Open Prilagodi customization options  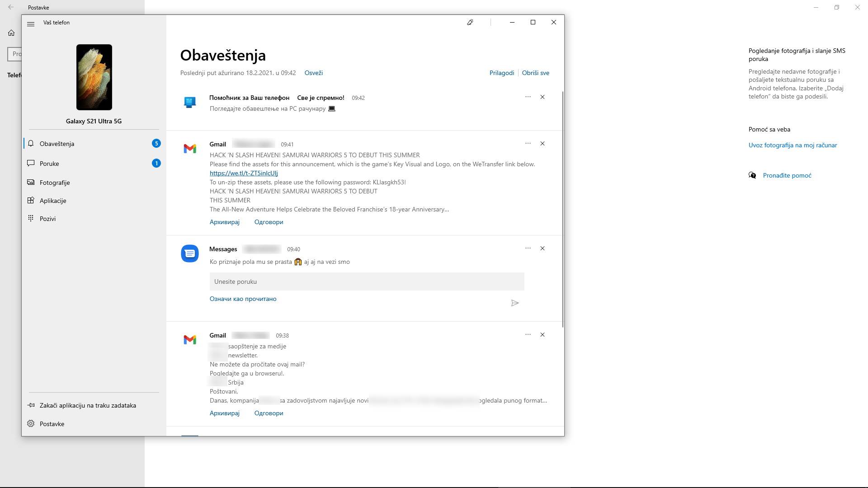pos(501,73)
